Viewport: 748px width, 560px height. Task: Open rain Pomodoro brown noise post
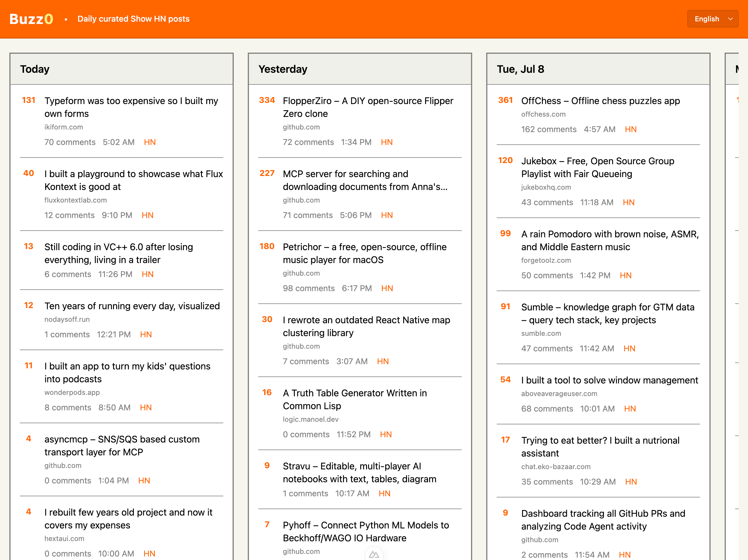610,241
